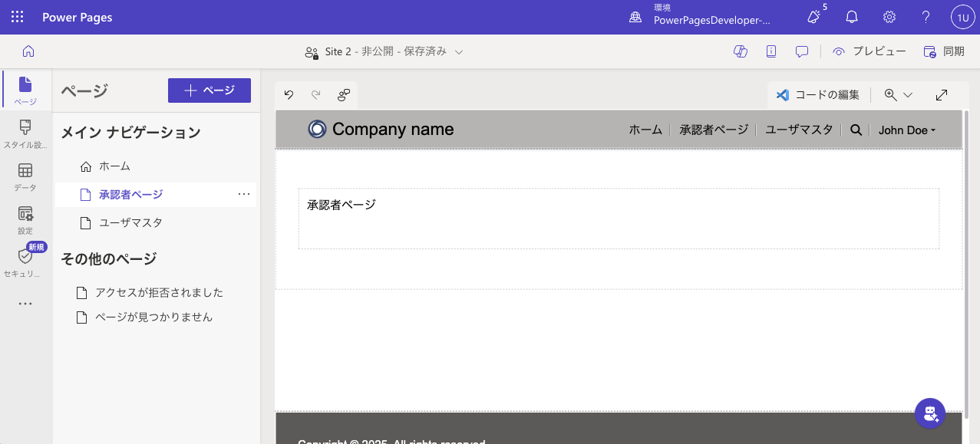Open notifications bell icon
Image resolution: width=980 pixels, height=444 pixels.
tap(852, 17)
